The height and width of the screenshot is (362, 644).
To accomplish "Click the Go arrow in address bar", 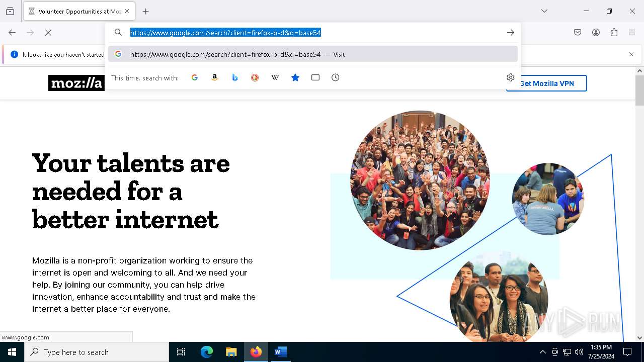I will coord(511,33).
